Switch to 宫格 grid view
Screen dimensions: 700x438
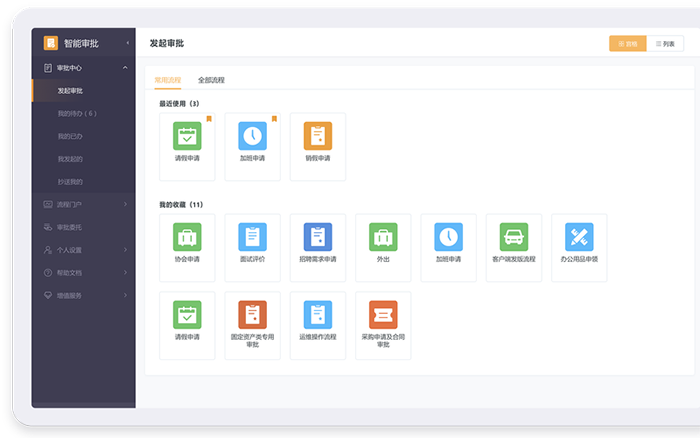627,44
